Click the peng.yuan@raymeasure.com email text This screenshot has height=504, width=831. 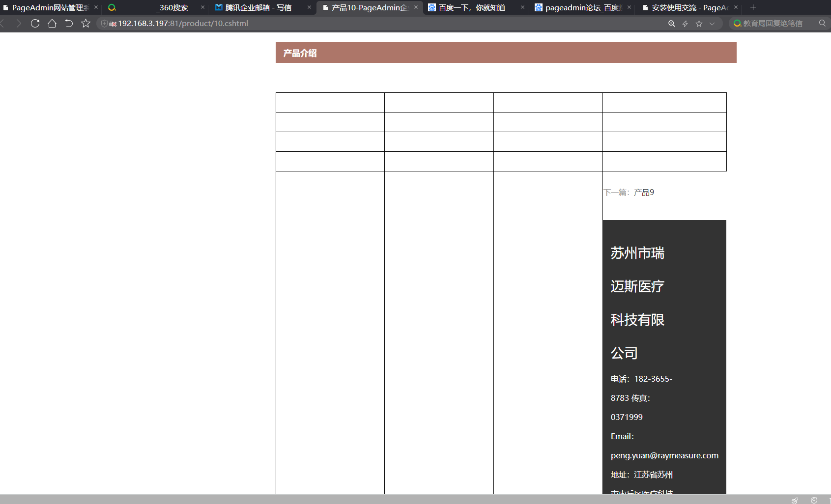[664, 455]
